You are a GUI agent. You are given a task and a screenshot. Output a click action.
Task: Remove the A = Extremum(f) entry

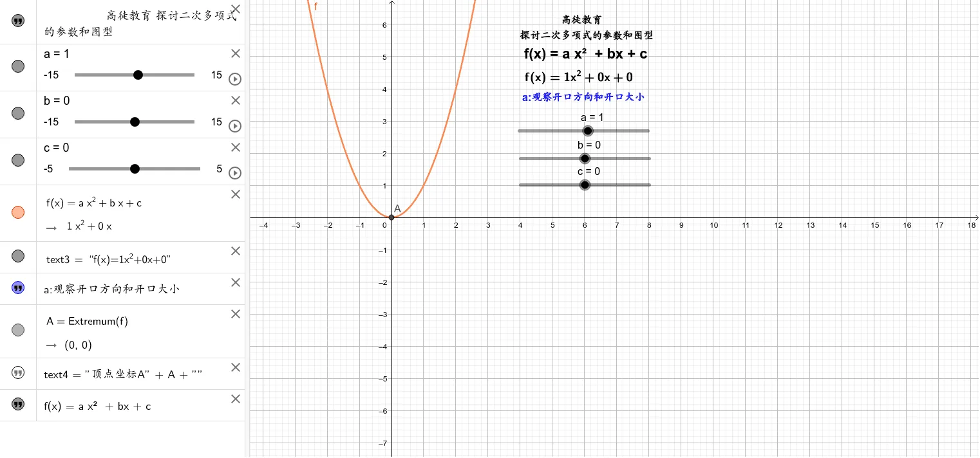(x=236, y=314)
